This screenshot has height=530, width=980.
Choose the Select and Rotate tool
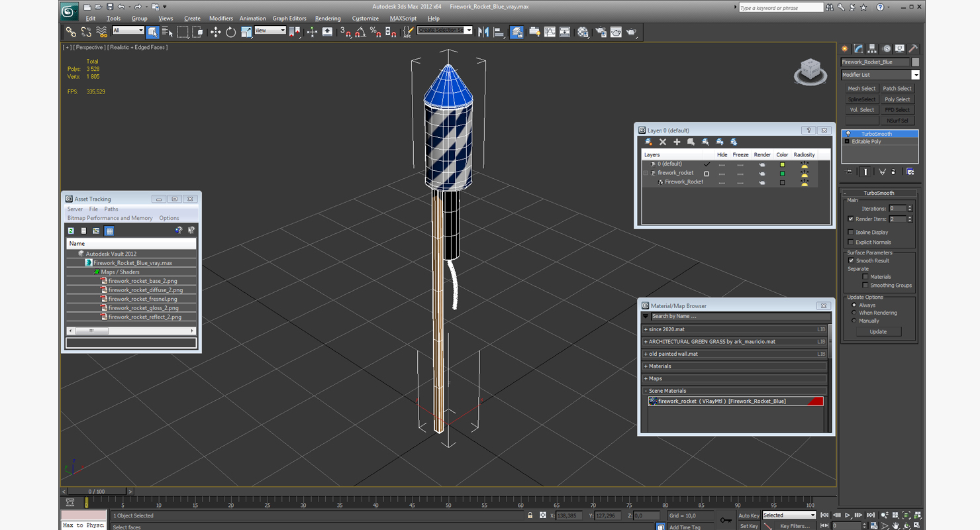point(230,32)
